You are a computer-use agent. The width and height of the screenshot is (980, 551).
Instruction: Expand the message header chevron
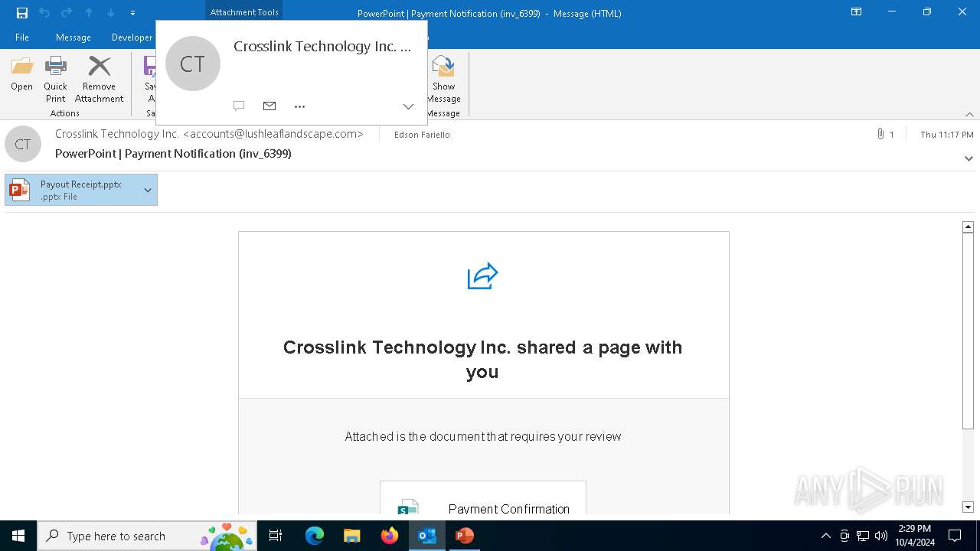coord(969,158)
